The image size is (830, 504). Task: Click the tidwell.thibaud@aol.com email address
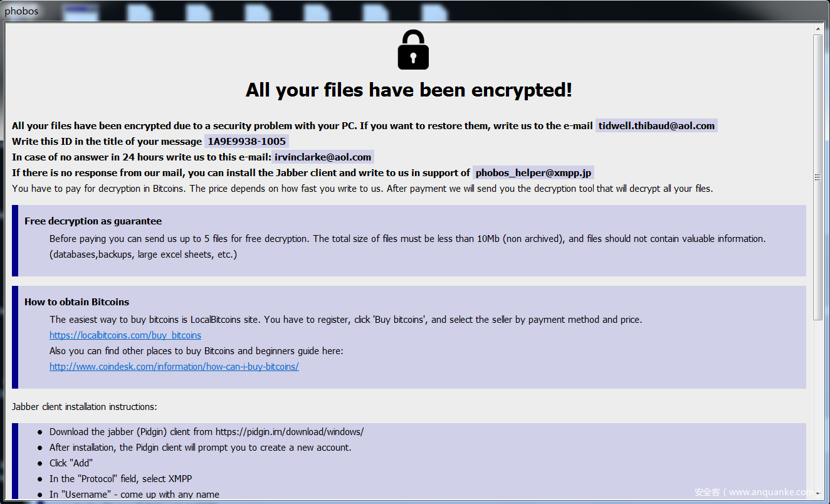point(656,126)
